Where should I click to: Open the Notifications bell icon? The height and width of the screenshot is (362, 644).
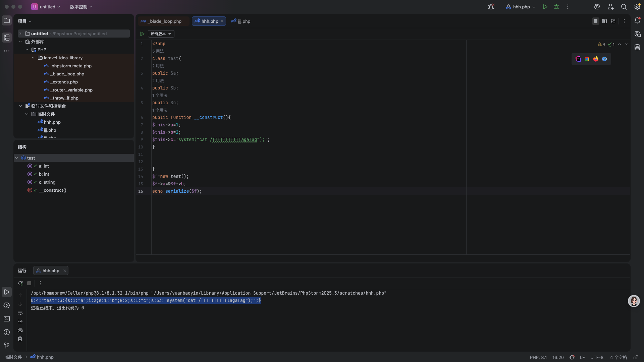(637, 21)
